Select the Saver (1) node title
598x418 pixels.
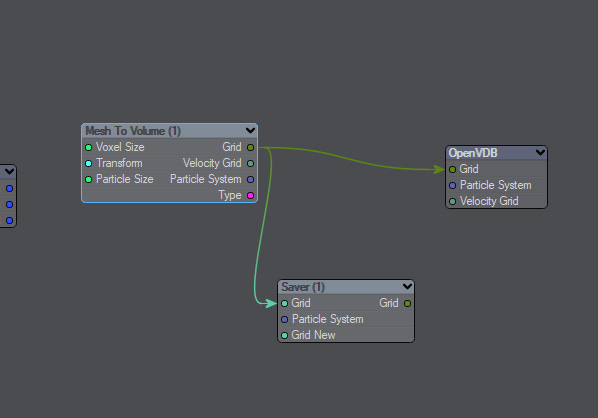click(x=303, y=287)
